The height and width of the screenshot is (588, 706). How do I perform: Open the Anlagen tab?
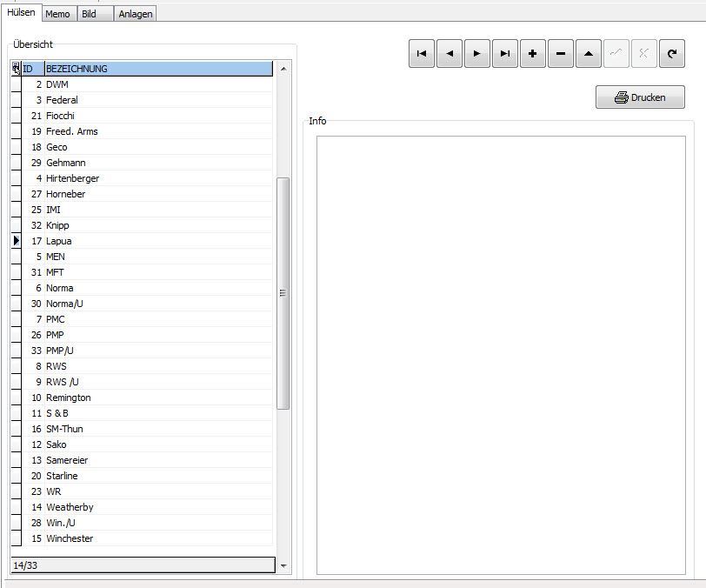(x=135, y=14)
